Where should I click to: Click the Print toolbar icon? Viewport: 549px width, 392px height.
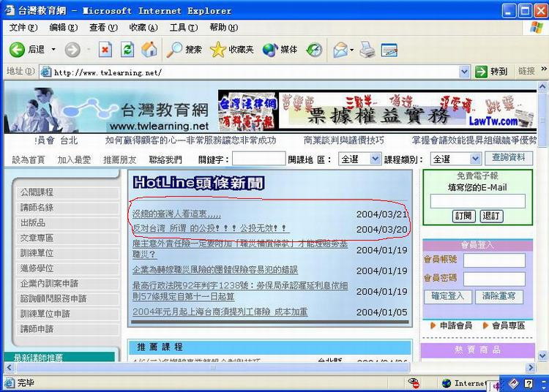coord(367,50)
